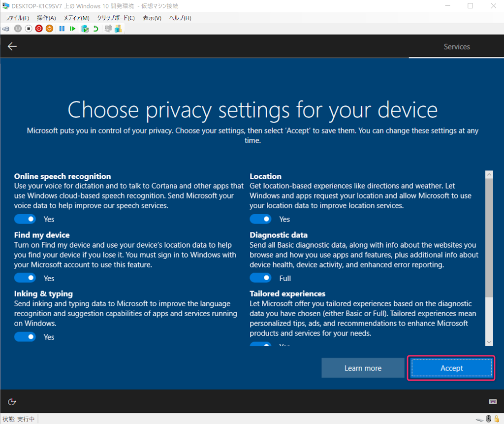Click the 'Diagnostic data' heading
504x424 pixels.
pos(279,235)
